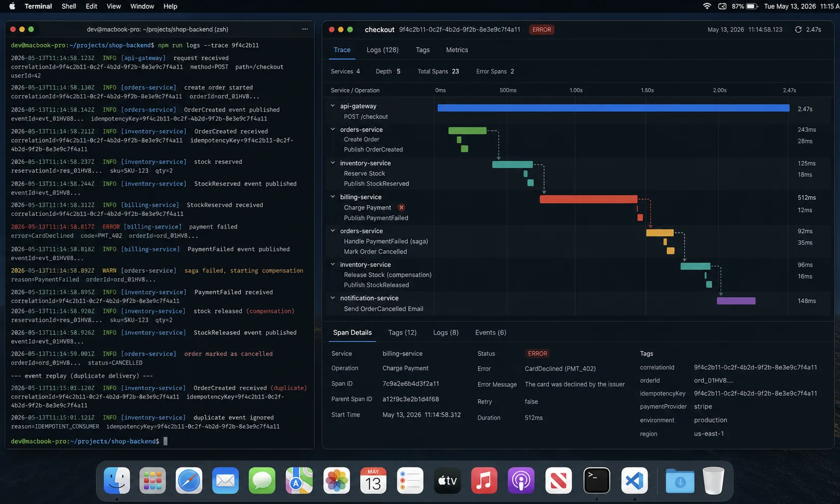Viewport: 840px width, 504px height.
Task: Open the Downloads folder in dock
Action: 680,480
